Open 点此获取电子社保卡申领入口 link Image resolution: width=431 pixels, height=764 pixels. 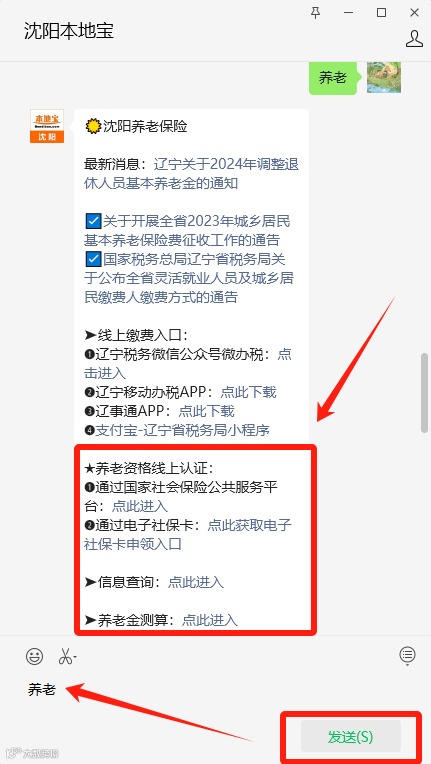pyautogui.click(x=188, y=535)
